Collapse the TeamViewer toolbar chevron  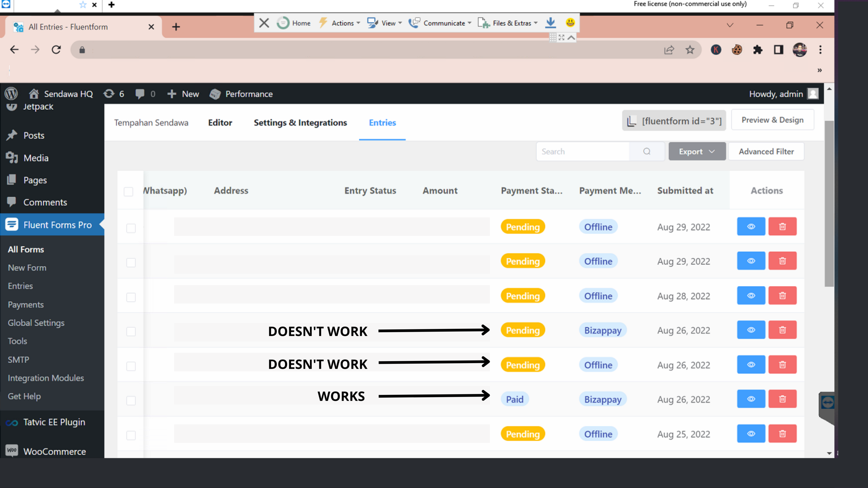571,38
